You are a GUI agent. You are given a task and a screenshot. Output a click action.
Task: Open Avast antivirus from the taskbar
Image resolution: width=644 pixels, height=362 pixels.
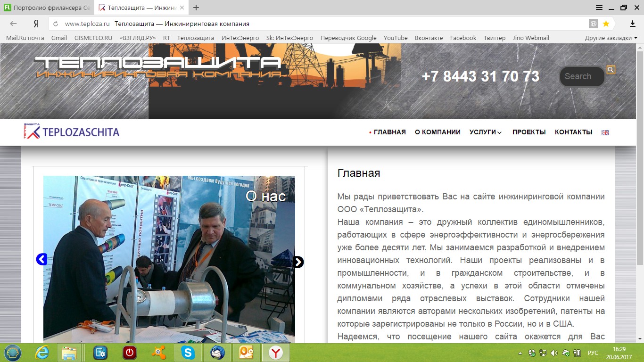click(x=158, y=353)
